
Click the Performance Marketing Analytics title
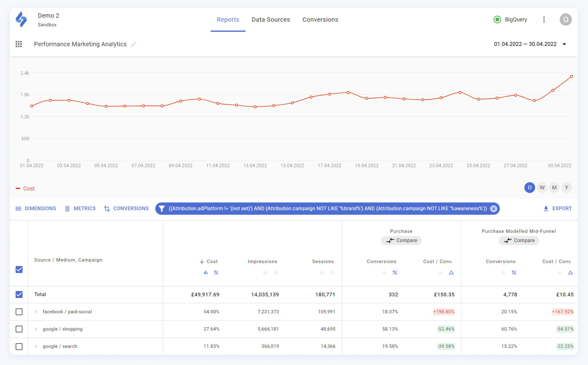[x=80, y=44]
